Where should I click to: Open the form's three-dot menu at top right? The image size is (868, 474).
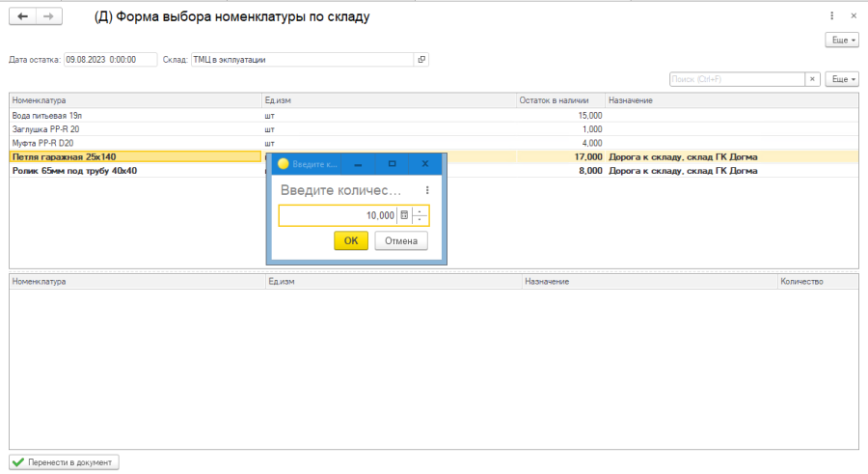click(831, 16)
